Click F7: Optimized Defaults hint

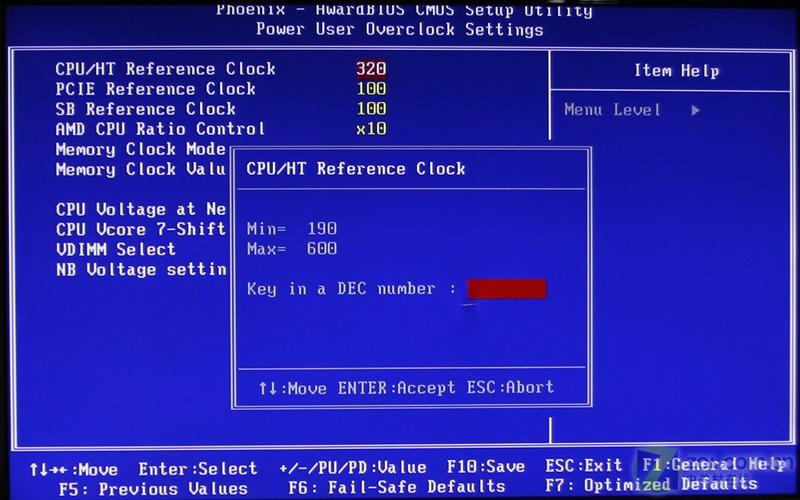tap(652, 484)
